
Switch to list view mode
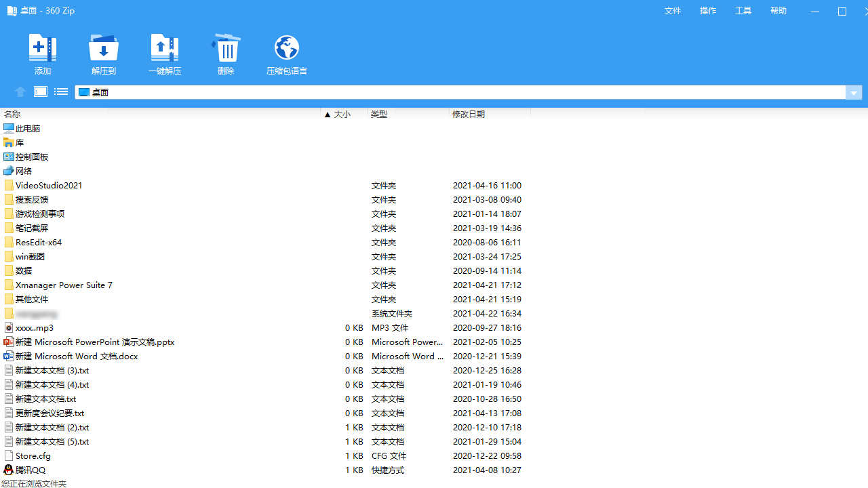60,91
